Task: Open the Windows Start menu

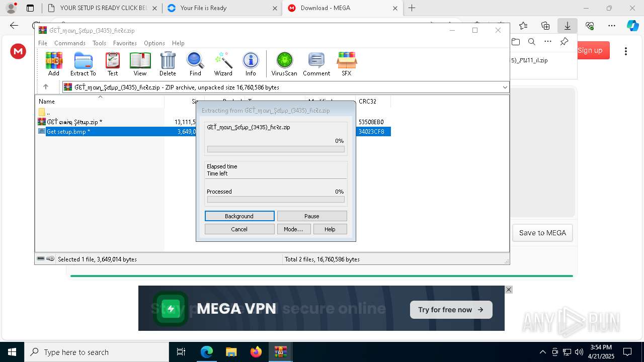Action: pyautogui.click(x=12, y=352)
